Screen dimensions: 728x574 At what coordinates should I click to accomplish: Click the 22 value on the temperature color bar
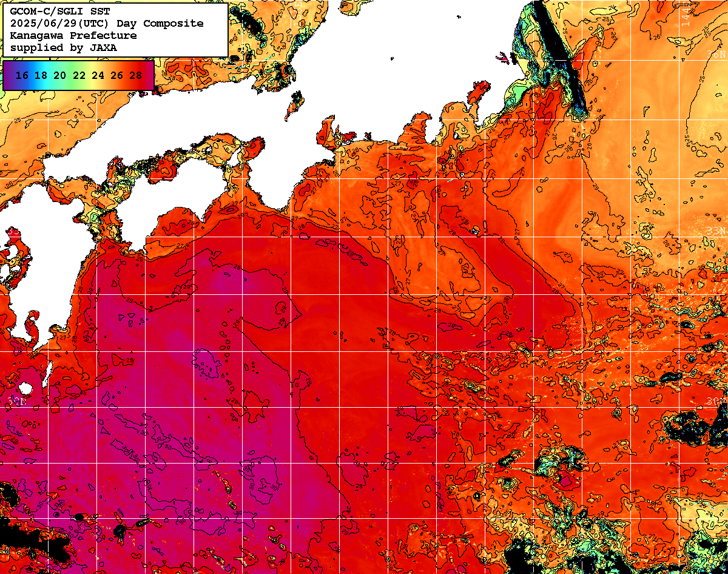point(79,75)
